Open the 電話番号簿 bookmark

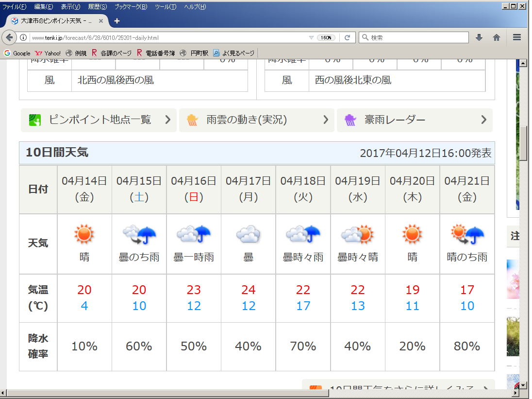point(156,53)
